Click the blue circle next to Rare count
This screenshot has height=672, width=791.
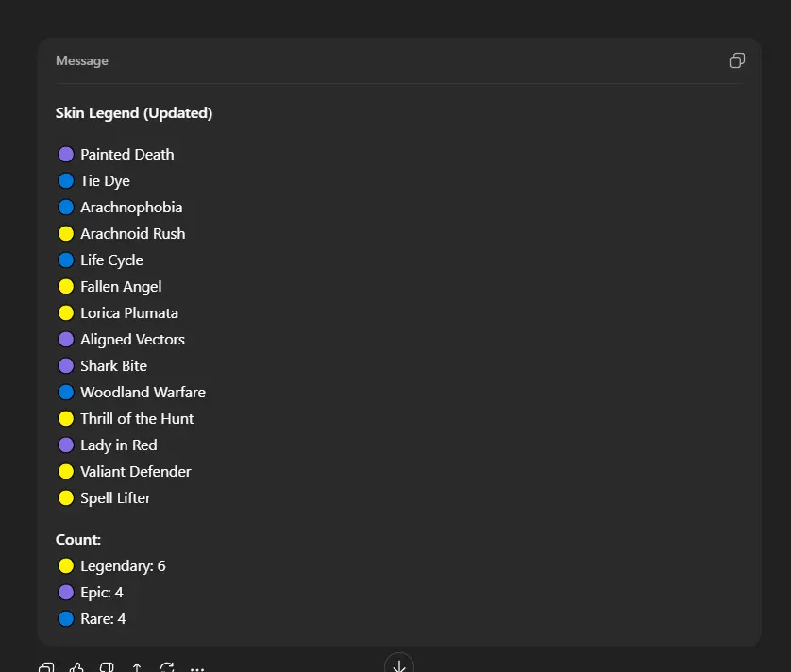point(66,619)
